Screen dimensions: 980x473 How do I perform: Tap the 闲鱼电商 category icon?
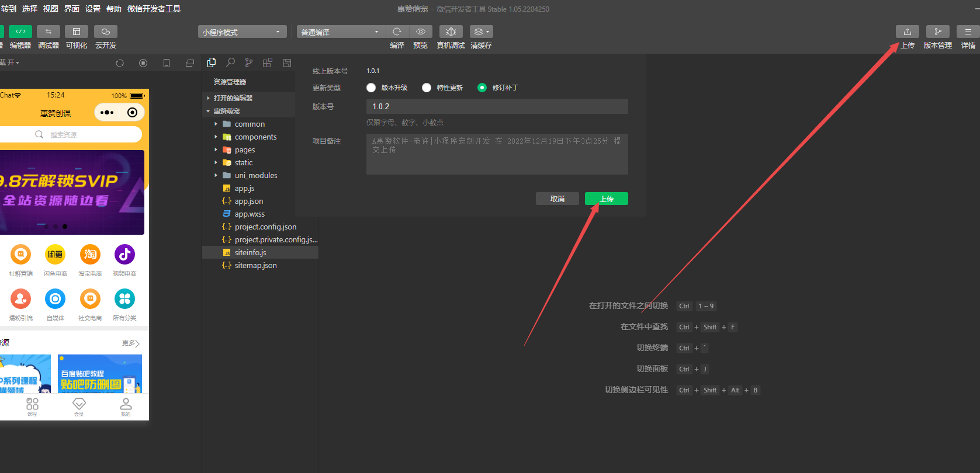56,255
